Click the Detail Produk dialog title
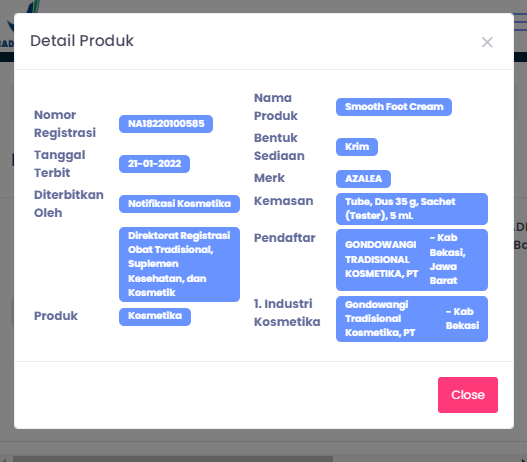527x462 pixels. pyautogui.click(x=82, y=41)
